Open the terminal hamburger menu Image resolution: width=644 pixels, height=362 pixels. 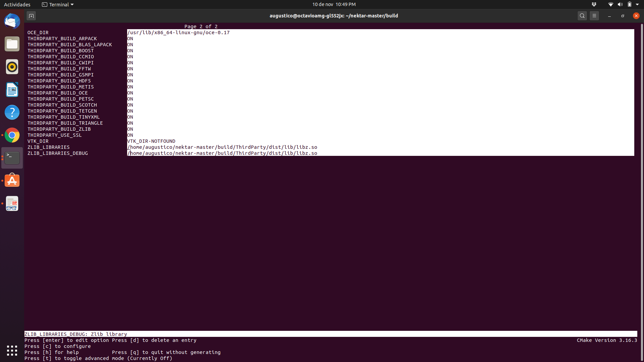click(594, 16)
